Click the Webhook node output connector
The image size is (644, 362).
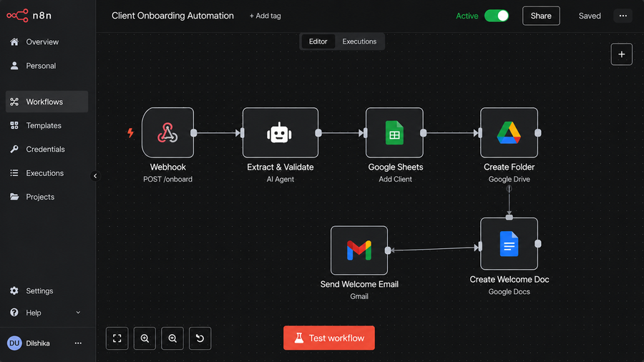pyautogui.click(x=194, y=132)
